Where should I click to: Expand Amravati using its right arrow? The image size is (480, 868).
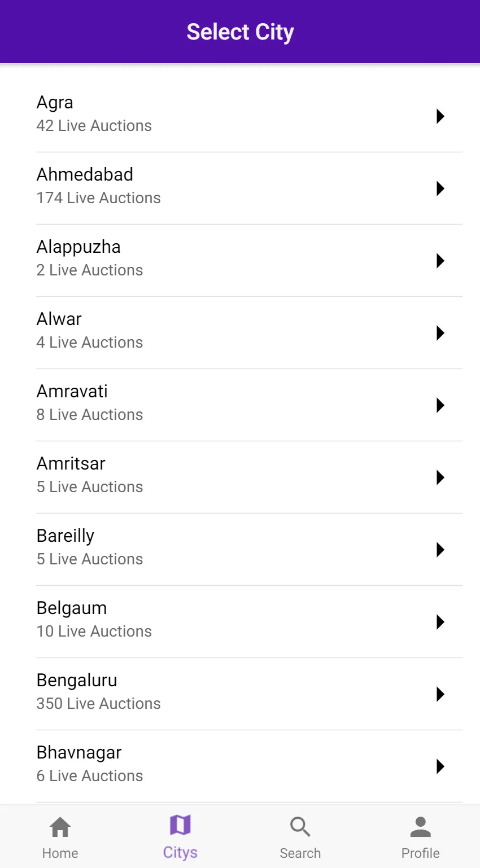tap(440, 405)
